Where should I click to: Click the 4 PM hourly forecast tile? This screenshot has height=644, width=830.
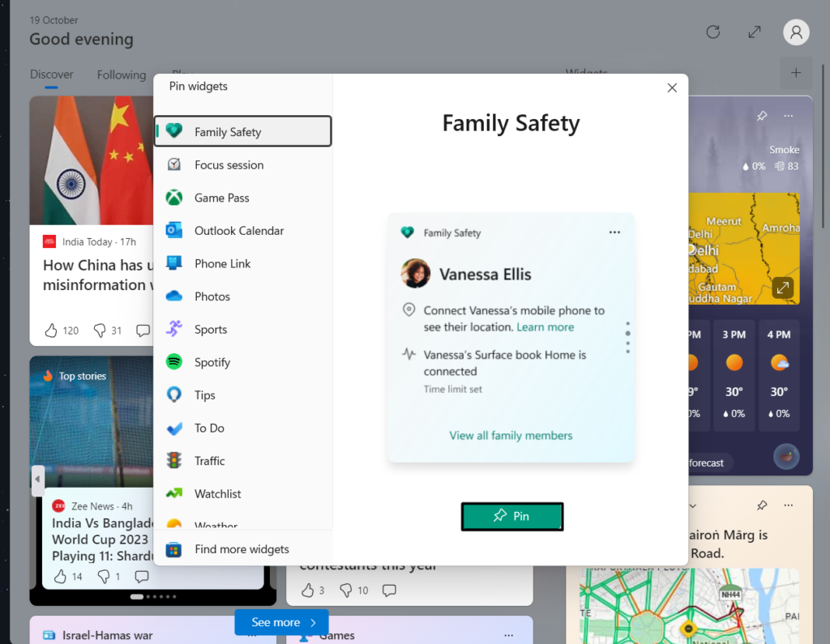coord(779,374)
